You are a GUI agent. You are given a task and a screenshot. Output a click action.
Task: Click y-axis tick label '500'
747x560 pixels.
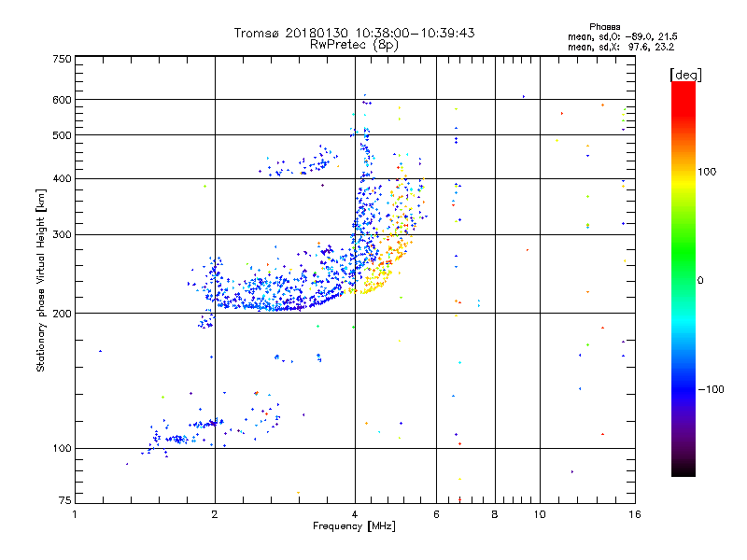tap(62, 135)
